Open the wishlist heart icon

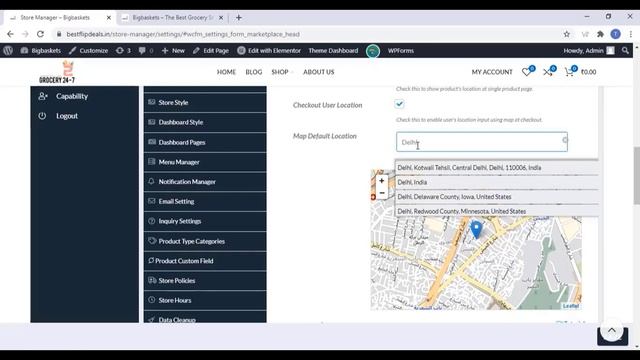point(527,71)
